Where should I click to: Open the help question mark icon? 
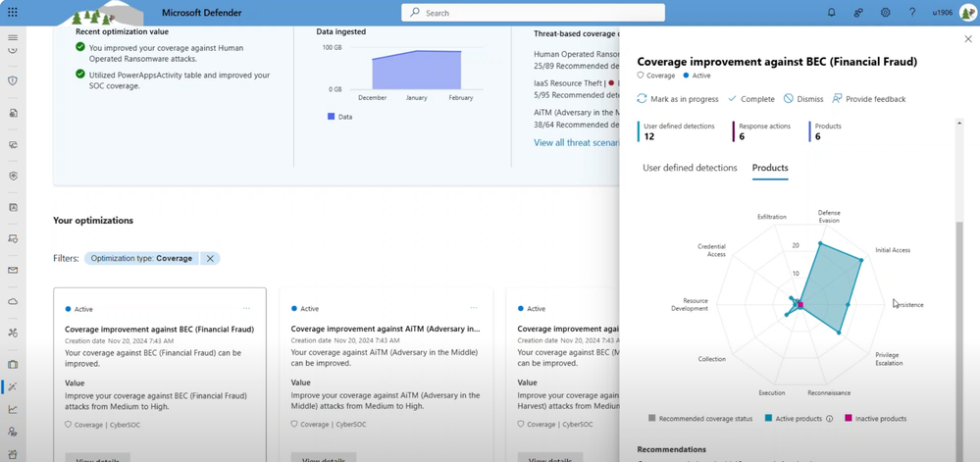pyautogui.click(x=912, y=13)
